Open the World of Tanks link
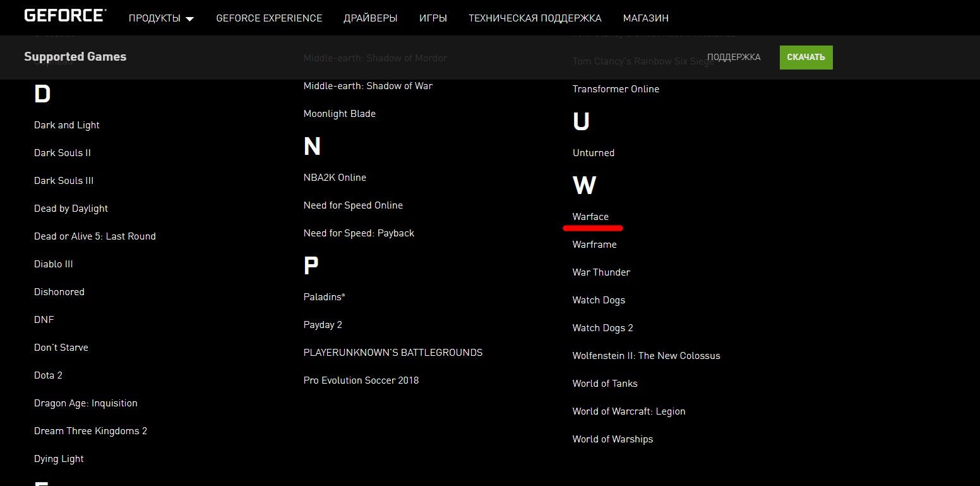Viewport: 980px width, 486px height. click(x=604, y=383)
